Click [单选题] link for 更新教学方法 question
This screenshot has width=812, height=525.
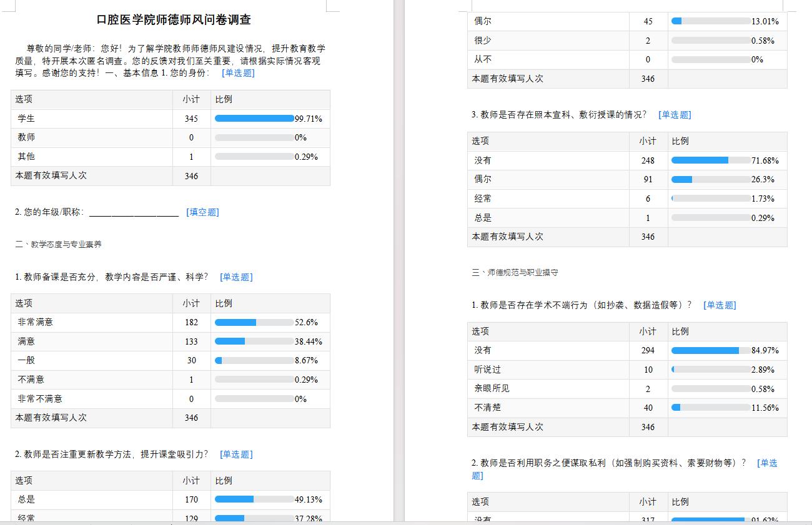[236, 454]
